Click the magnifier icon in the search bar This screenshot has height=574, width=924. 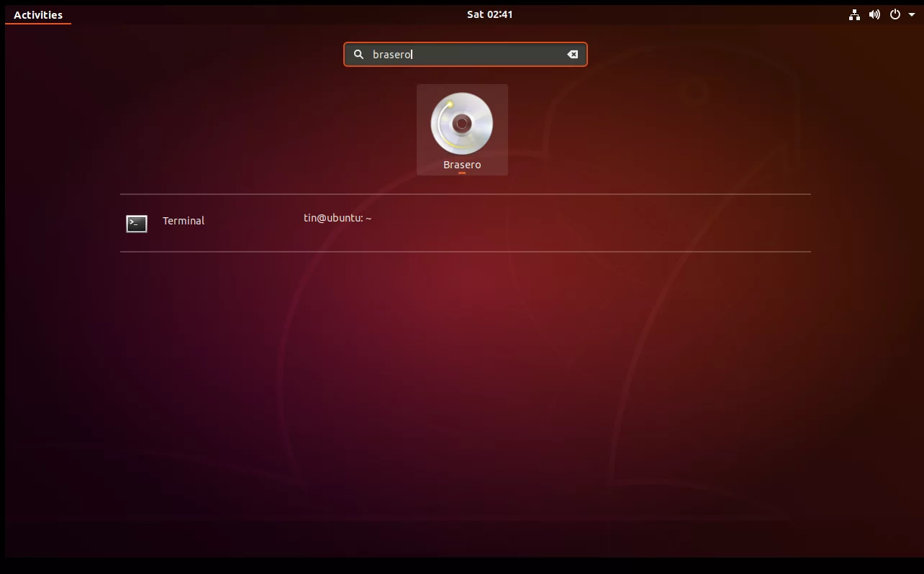[x=358, y=55]
